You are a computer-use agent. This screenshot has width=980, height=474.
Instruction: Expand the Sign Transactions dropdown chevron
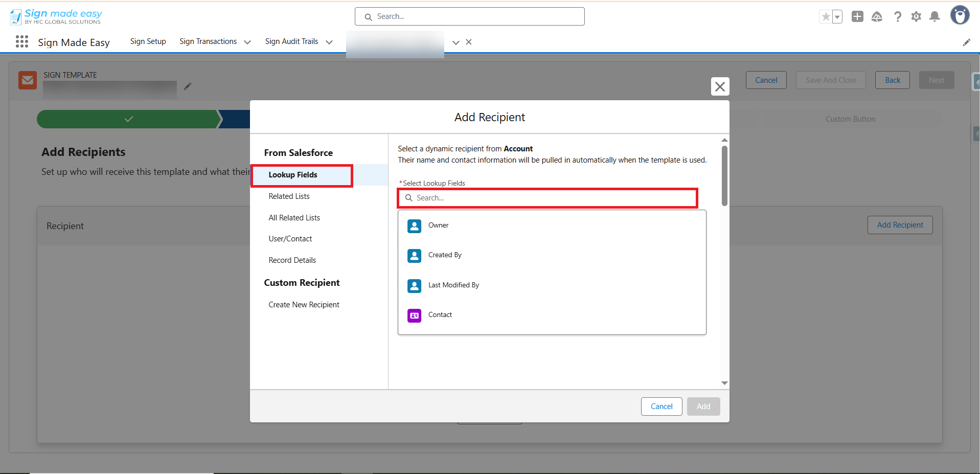coord(247,42)
